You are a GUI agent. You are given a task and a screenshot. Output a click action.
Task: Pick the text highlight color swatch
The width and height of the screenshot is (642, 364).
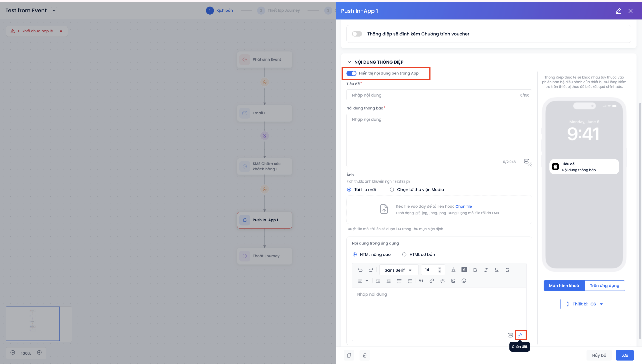[464, 270]
